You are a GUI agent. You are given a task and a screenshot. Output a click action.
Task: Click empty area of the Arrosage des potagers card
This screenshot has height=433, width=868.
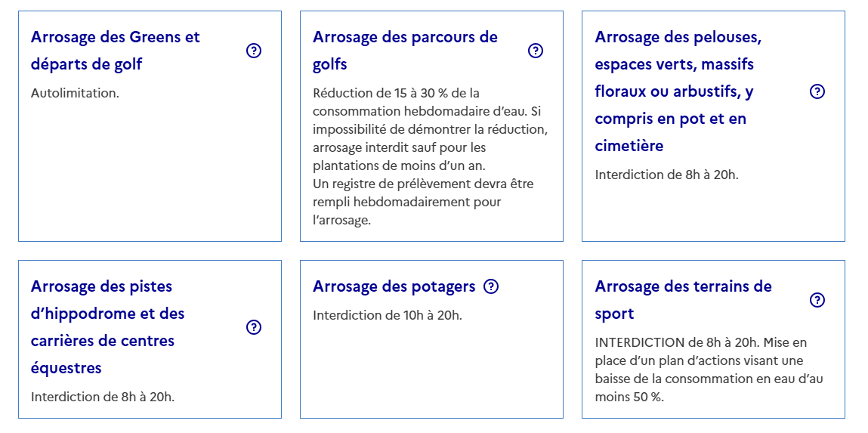pos(431,374)
